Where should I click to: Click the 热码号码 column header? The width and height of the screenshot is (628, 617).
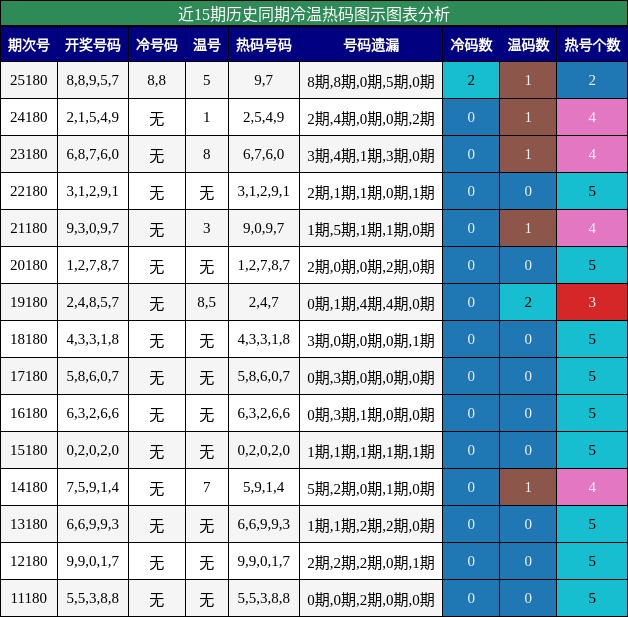tap(264, 45)
